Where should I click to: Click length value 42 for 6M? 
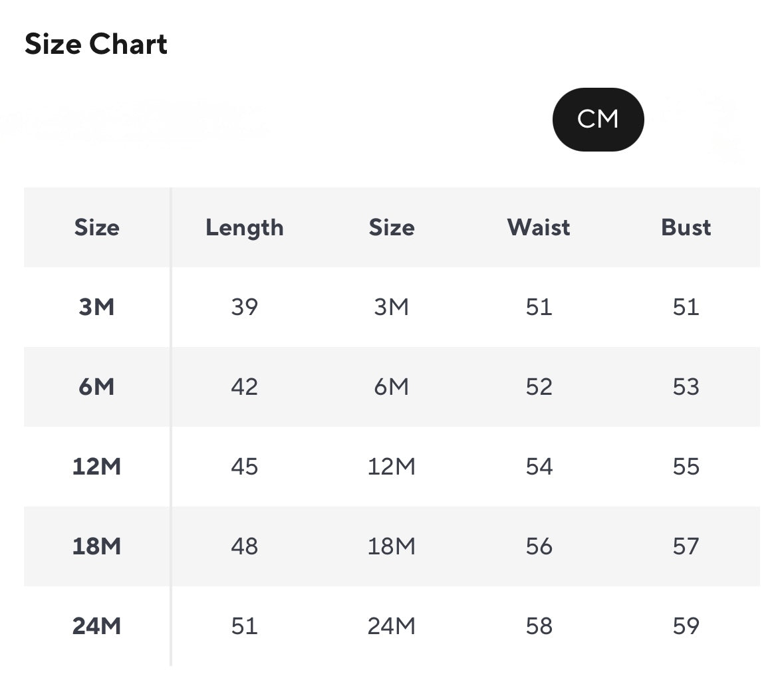(x=244, y=387)
